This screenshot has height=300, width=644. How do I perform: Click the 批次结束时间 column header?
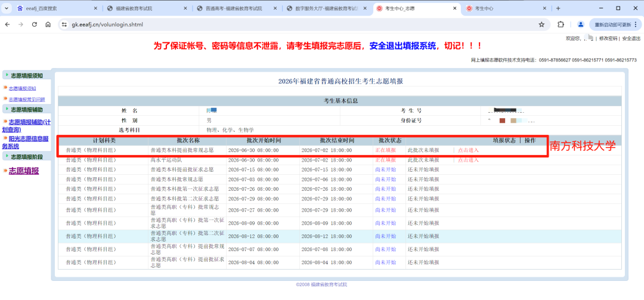pyautogui.click(x=337, y=140)
